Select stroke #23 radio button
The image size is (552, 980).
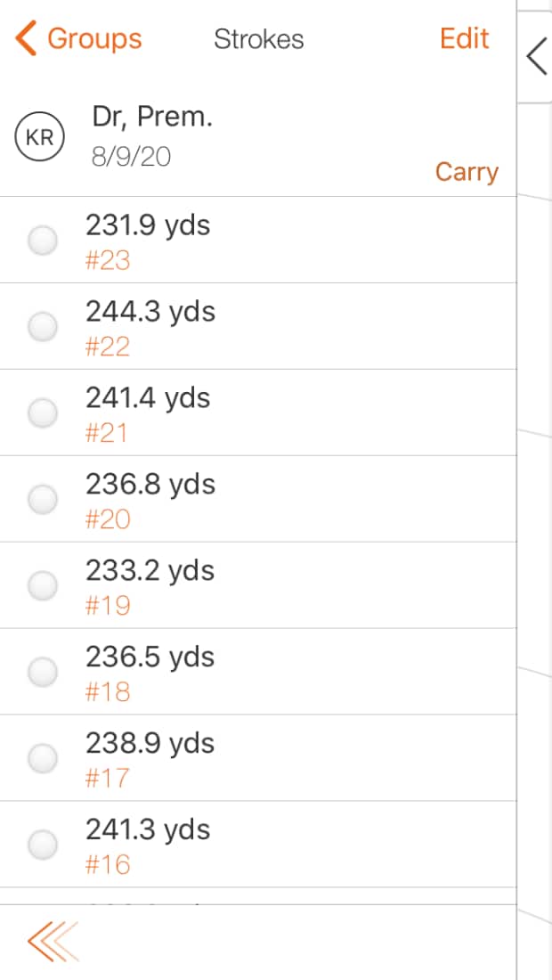pyautogui.click(x=43, y=241)
